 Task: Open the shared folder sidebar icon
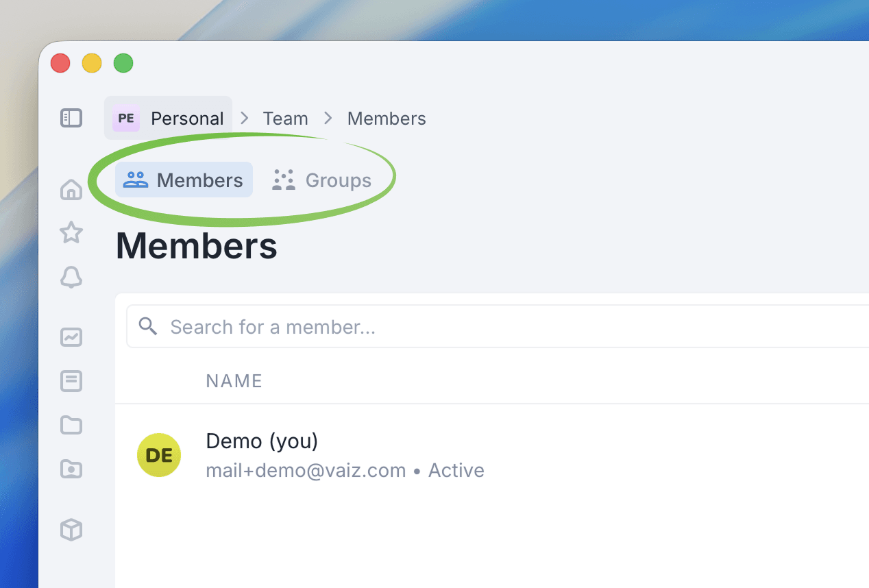point(71,469)
